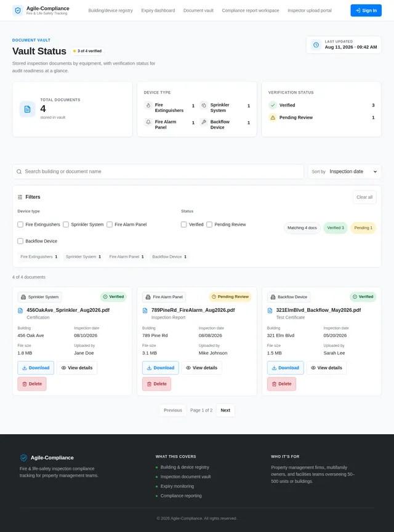Image resolution: width=394 pixels, height=532 pixels.
Task: Click the Fire Extinguishers device type icon
Action: click(148, 105)
